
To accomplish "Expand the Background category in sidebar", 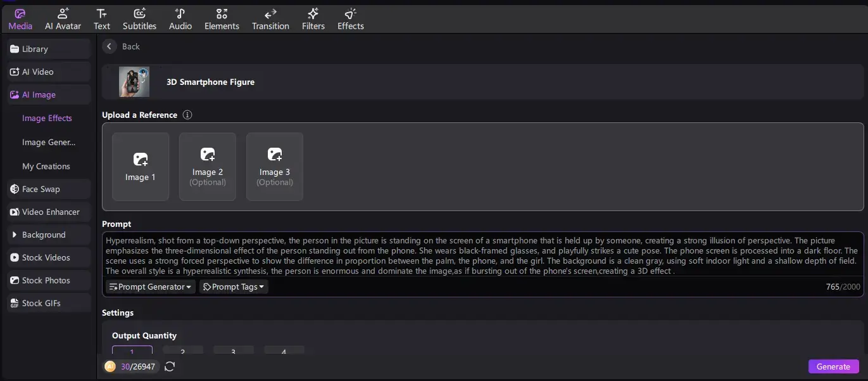I will [x=44, y=235].
